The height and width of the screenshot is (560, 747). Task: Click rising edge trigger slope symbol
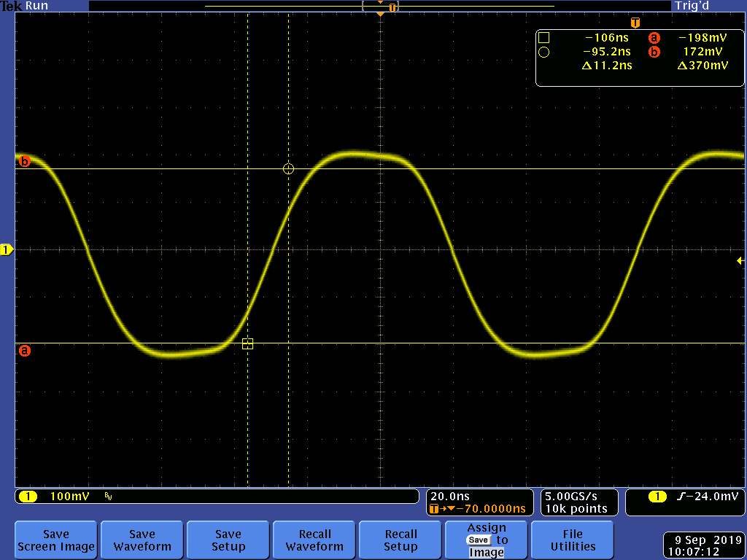(x=681, y=497)
